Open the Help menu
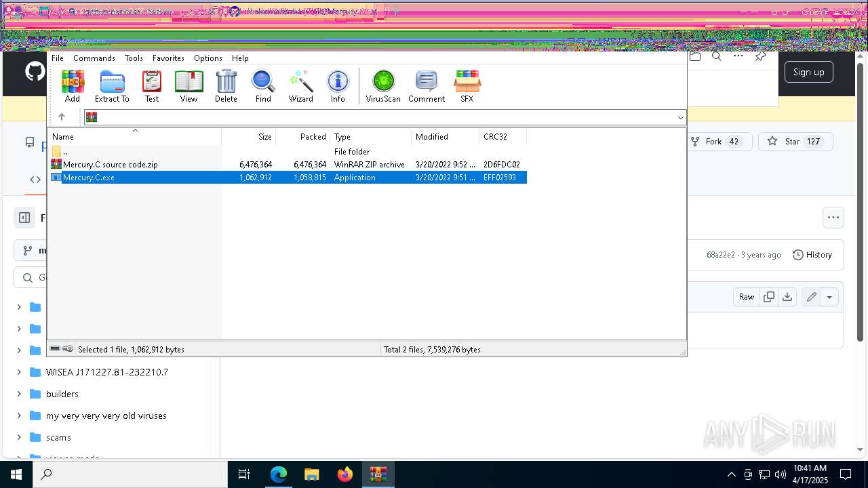Image resolution: width=868 pixels, height=488 pixels. tap(240, 58)
